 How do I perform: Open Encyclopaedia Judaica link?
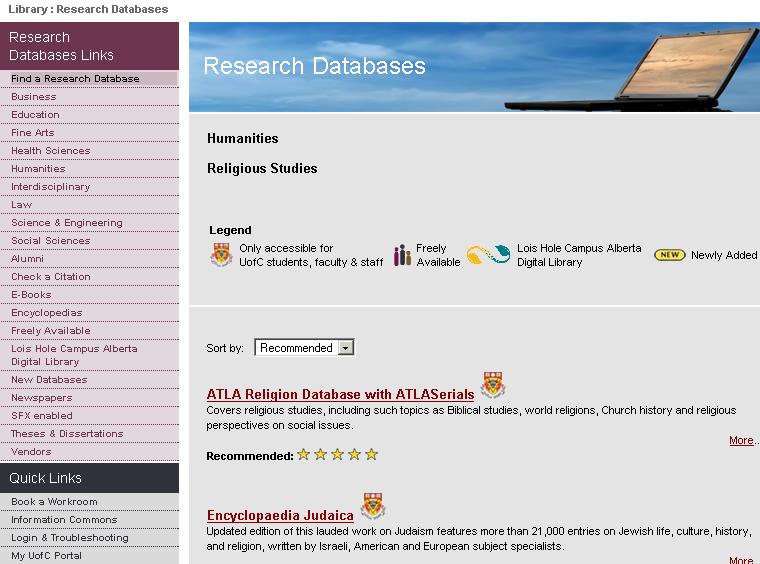(x=280, y=515)
